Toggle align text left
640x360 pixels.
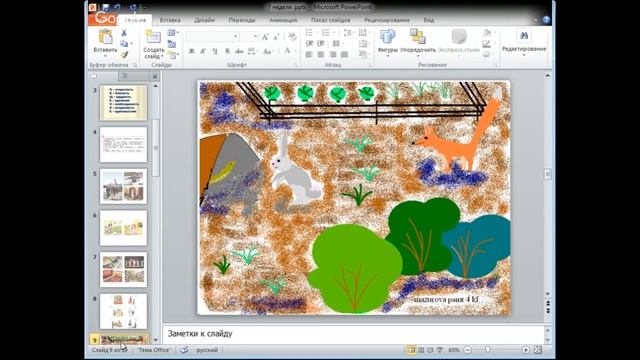pos(309,54)
